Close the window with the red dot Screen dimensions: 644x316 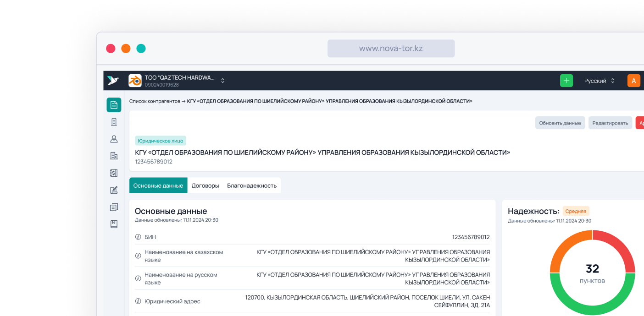pos(111,49)
